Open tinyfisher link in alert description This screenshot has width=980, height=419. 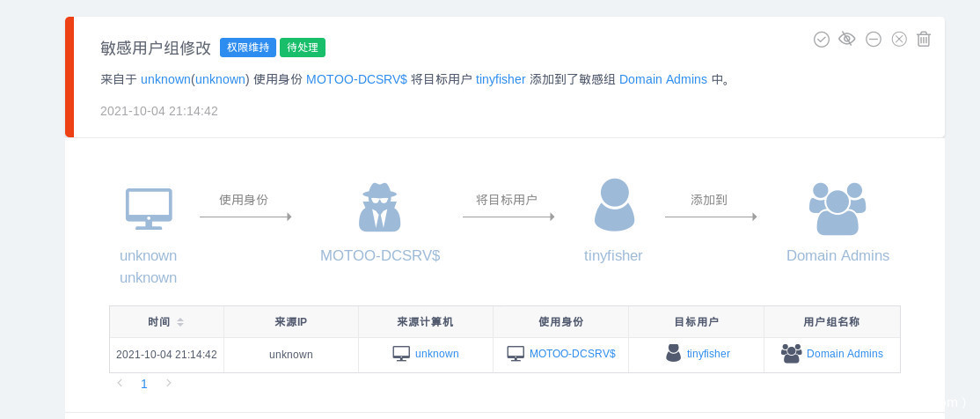(x=501, y=79)
